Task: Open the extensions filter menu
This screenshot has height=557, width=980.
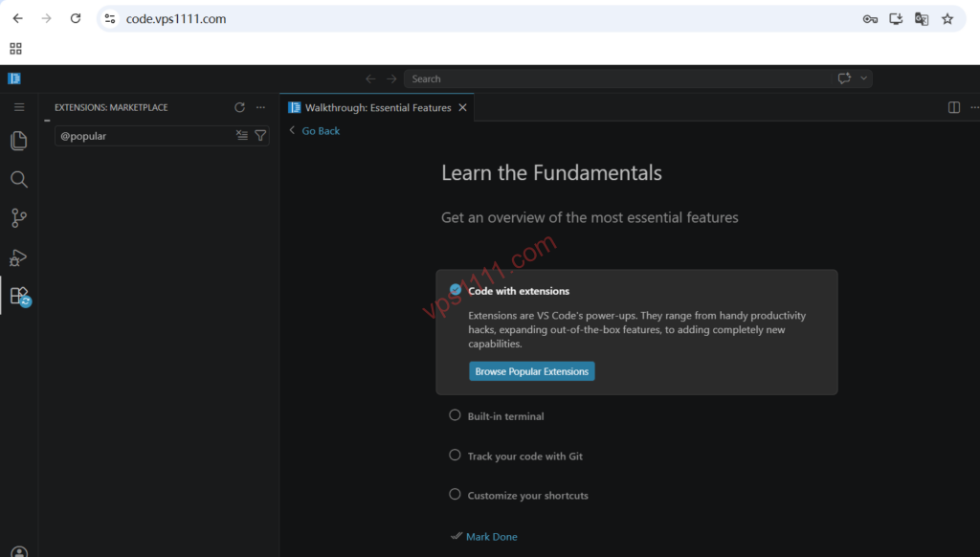Action: click(x=260, y=135)
